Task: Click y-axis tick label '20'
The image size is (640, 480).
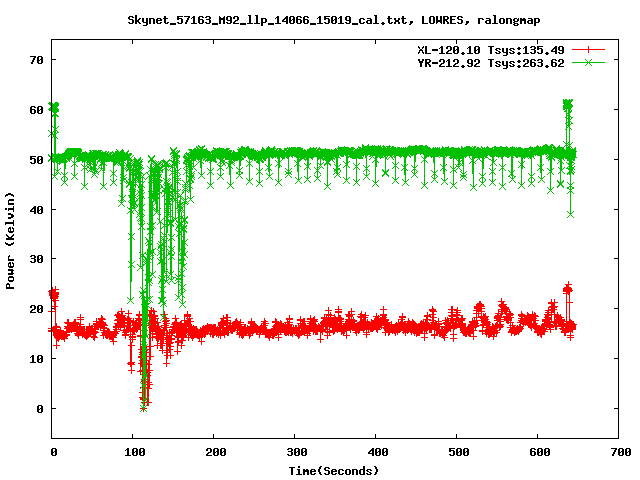Action: point(36,309)
